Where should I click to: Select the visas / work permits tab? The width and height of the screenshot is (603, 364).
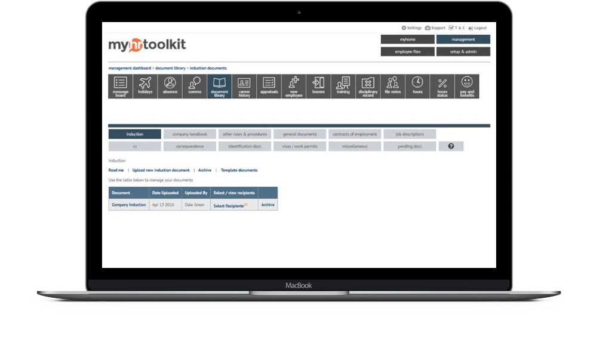(299, 146)
